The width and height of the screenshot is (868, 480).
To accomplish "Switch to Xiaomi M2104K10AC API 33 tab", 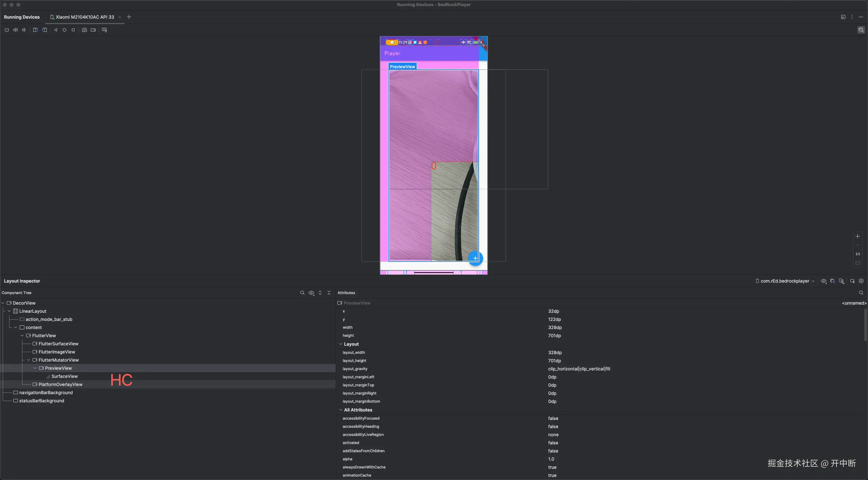I will pyautogui.click(x=85, y=17).
